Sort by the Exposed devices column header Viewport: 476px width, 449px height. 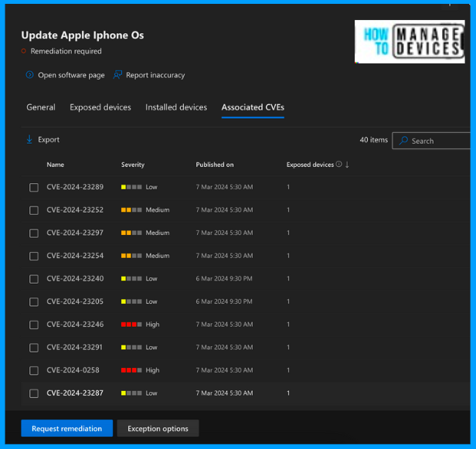pos(310,165)
